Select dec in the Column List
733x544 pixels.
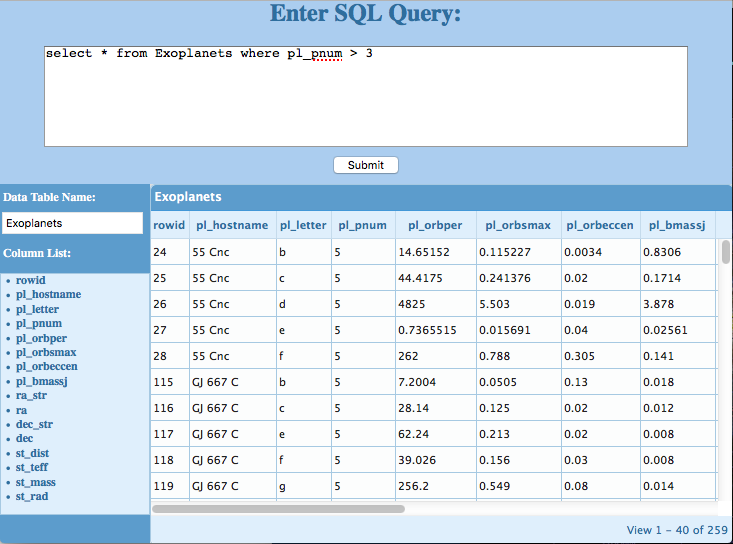point(24,438)
